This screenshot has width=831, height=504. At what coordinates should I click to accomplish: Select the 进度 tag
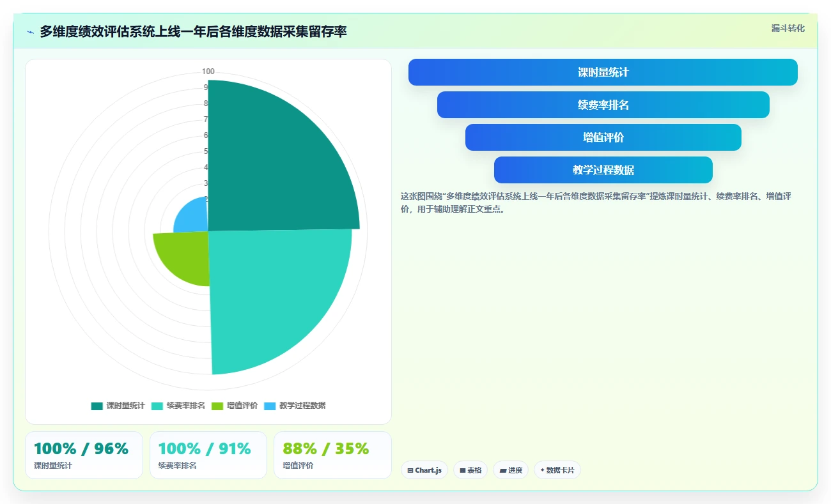click(511, 470)
